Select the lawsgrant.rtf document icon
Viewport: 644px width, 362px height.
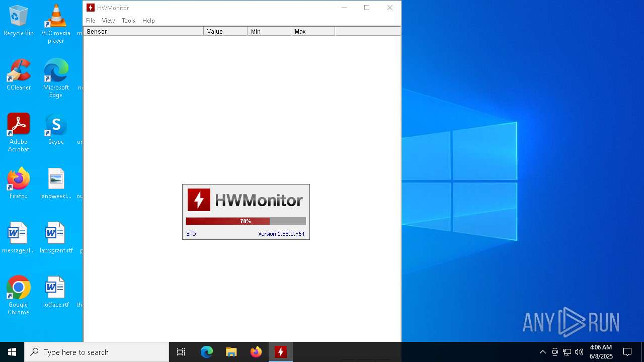(56, 238)
